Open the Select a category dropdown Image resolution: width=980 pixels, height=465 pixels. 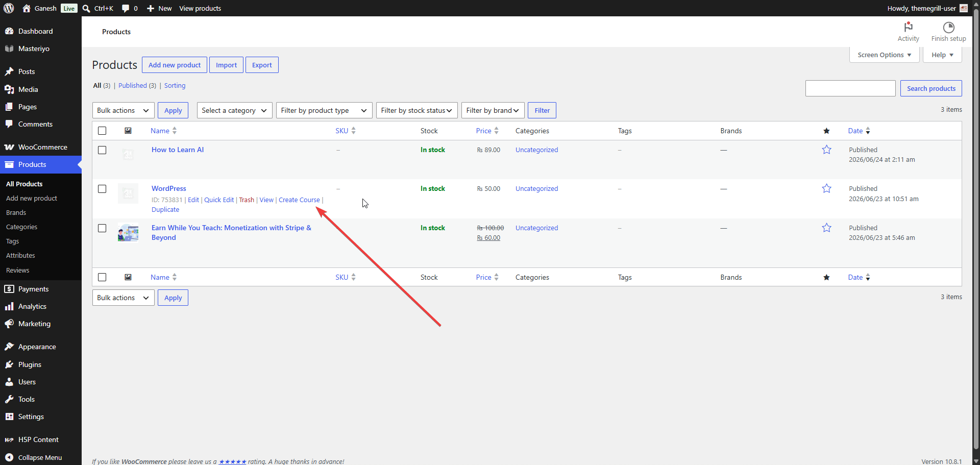click(234, 110)
